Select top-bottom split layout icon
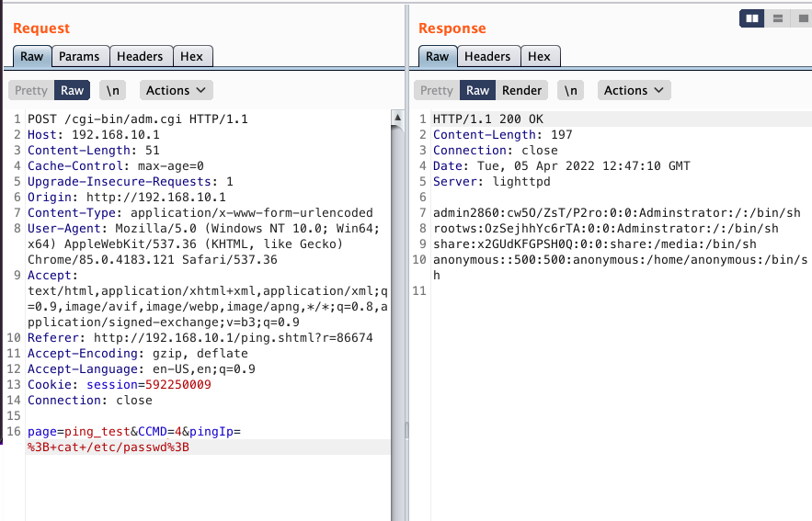Screen dimensions: 812x521 coord(777,18)
